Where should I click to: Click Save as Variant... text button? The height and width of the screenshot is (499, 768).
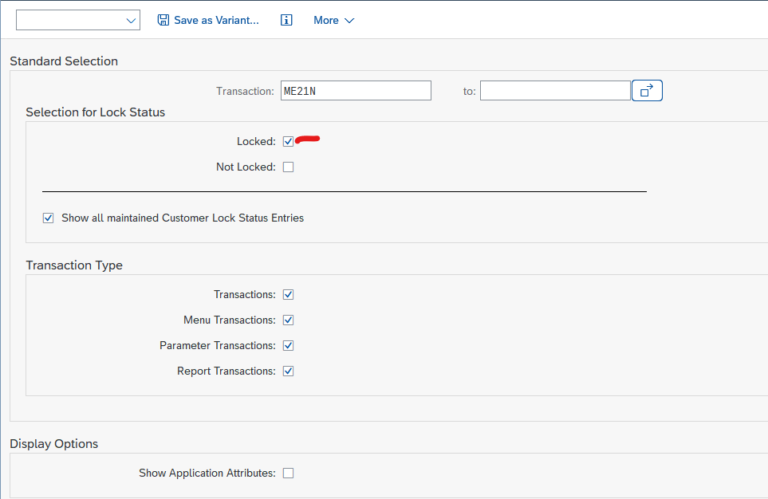[216, 20]
